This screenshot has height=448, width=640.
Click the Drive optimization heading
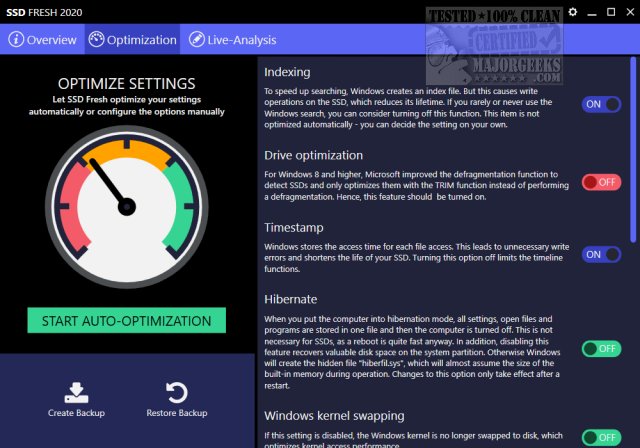(313, 155)
